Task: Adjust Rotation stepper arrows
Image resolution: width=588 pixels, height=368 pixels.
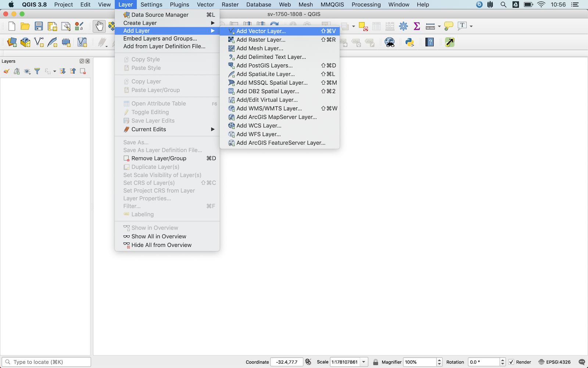Action: coord(503,362)
